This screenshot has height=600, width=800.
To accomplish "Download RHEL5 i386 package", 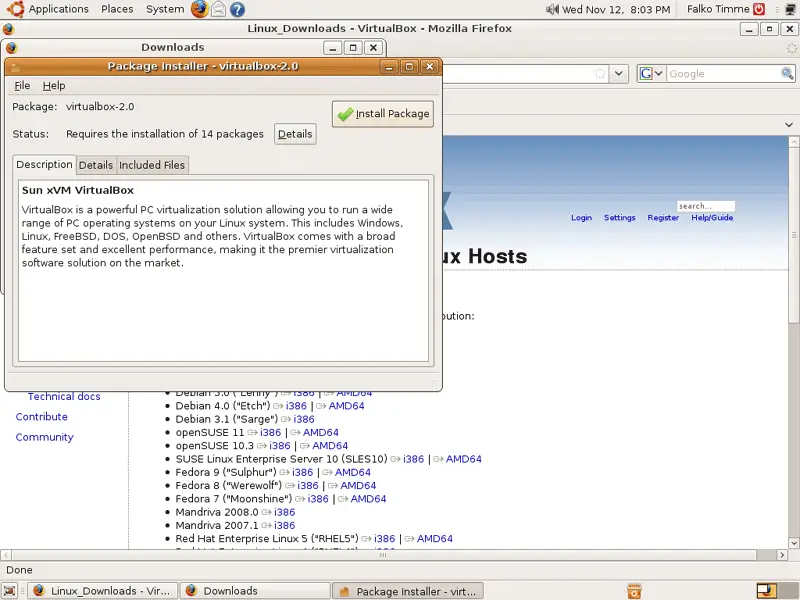I will pyautogui.click(x=384, y=539).
